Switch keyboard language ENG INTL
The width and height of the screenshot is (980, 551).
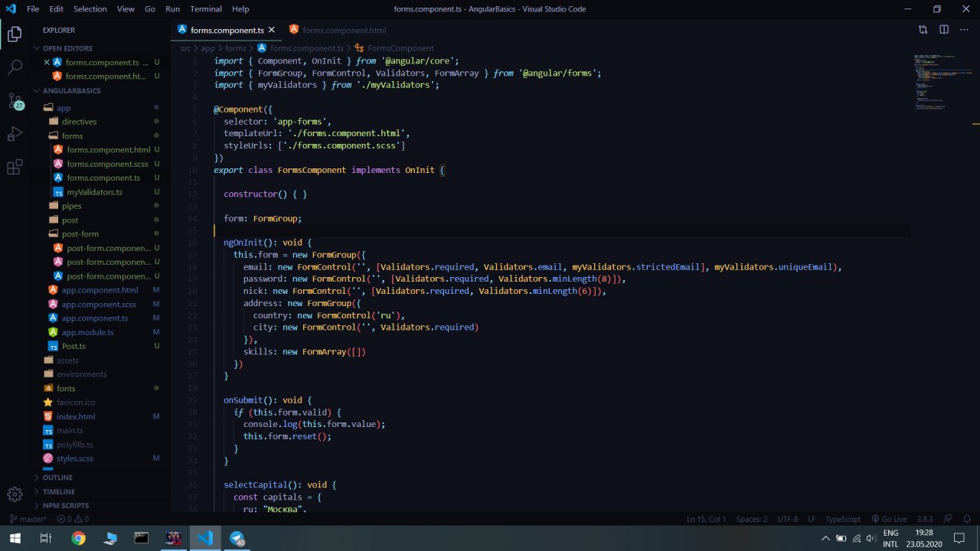[x=891, y=538]
